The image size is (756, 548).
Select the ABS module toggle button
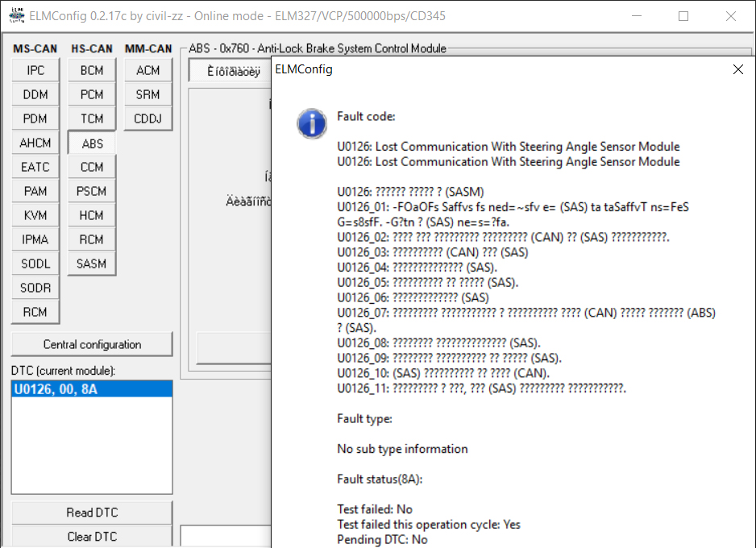coord(92,143)
